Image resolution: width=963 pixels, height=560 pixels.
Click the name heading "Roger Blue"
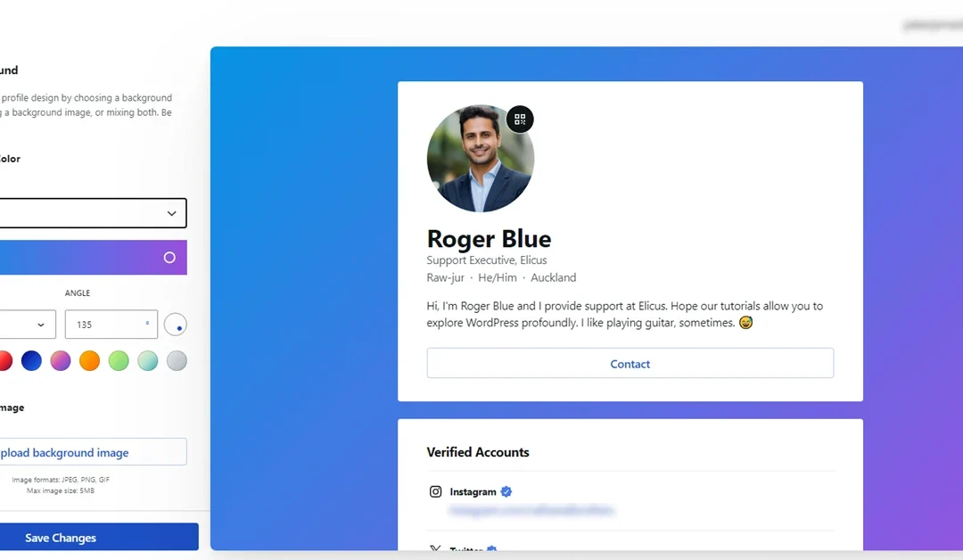click(489, 238)
